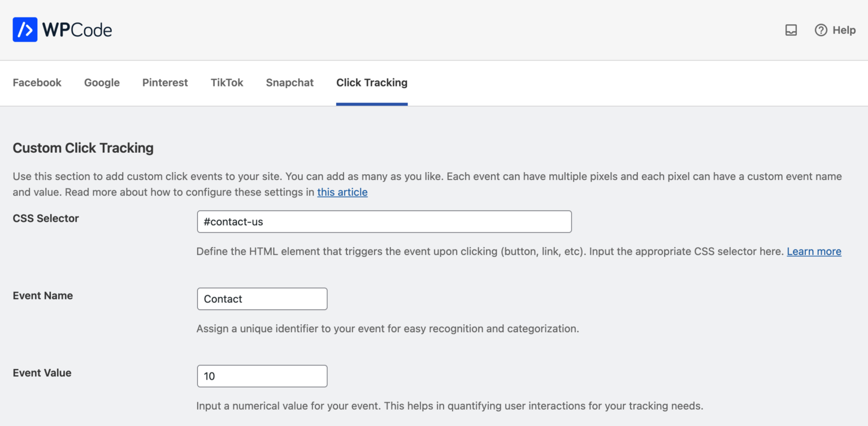Focus the CSS Selector input field
Viewport: 868px width, 426px height.
pos(384,221)
